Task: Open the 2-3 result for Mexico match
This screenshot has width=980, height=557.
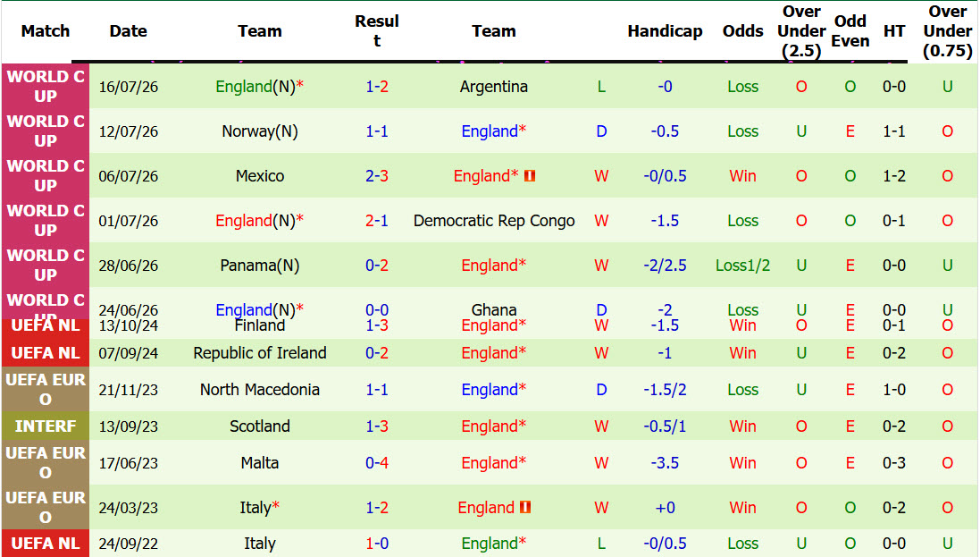Action: coord(377,176)
